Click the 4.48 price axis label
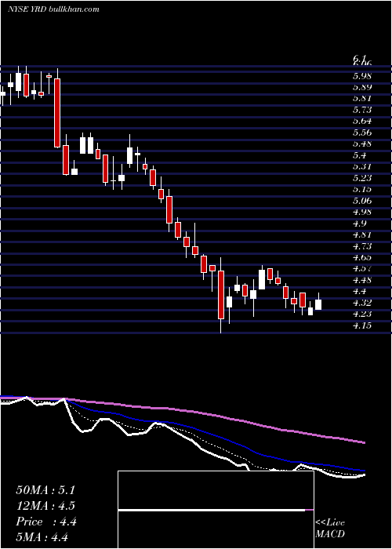 coord(362,280)
